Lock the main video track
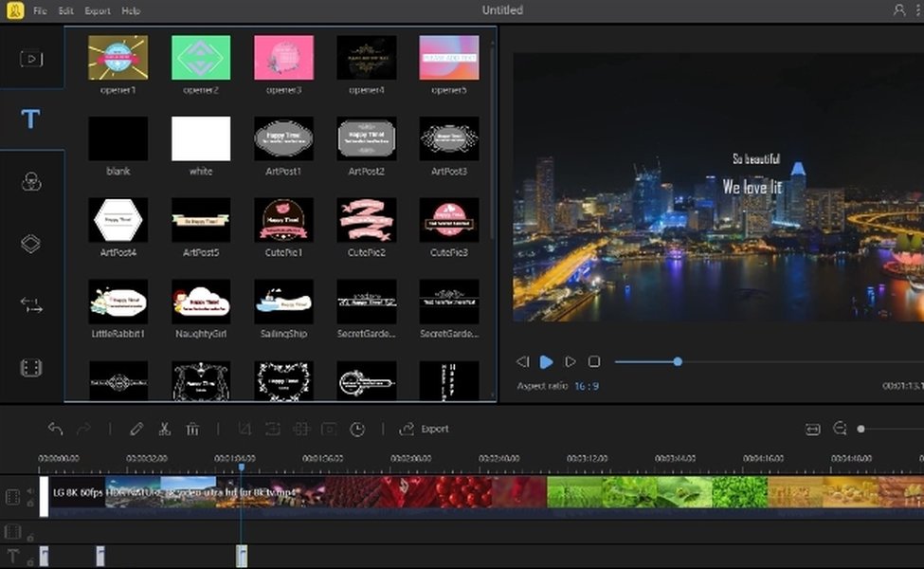 coord(30,503)
